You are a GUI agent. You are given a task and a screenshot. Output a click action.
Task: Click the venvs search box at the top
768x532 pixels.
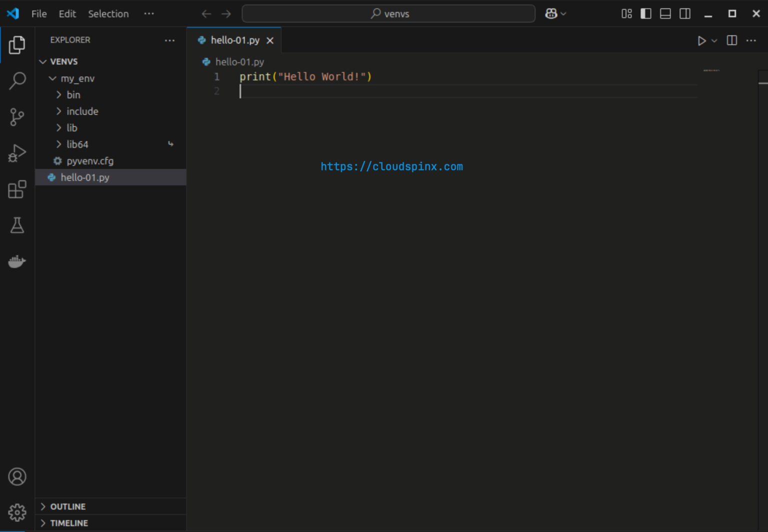tap(388, 13)
